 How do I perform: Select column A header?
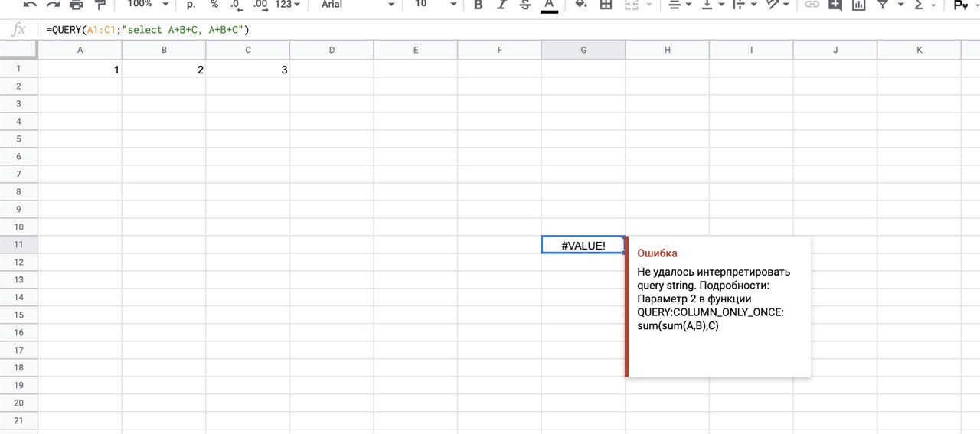(80, 50)
